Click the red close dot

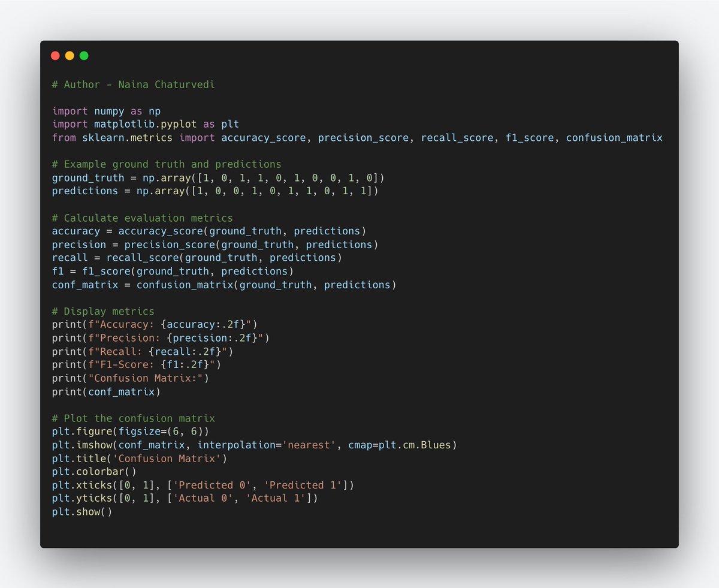55,56
